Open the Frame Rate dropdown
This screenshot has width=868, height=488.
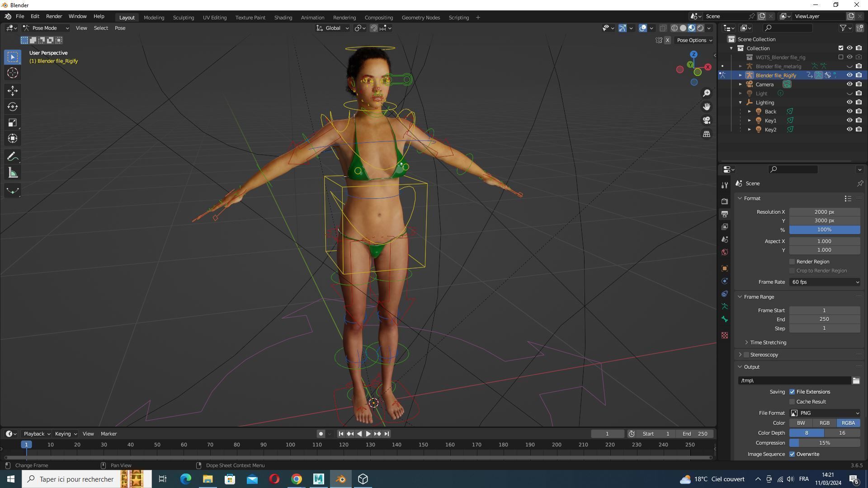(x=825, y=282)
